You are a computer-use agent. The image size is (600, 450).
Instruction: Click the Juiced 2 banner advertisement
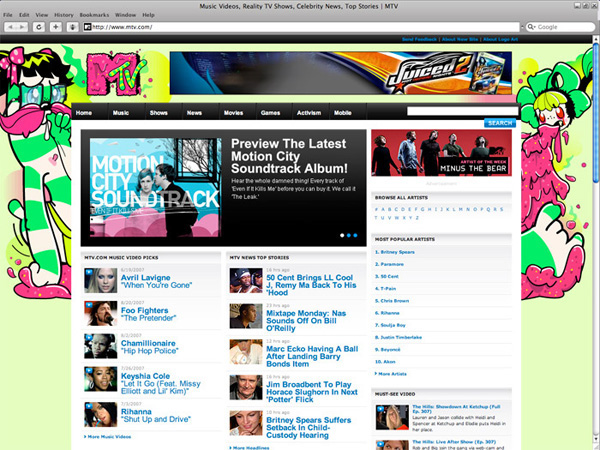(x=344, y=73)
